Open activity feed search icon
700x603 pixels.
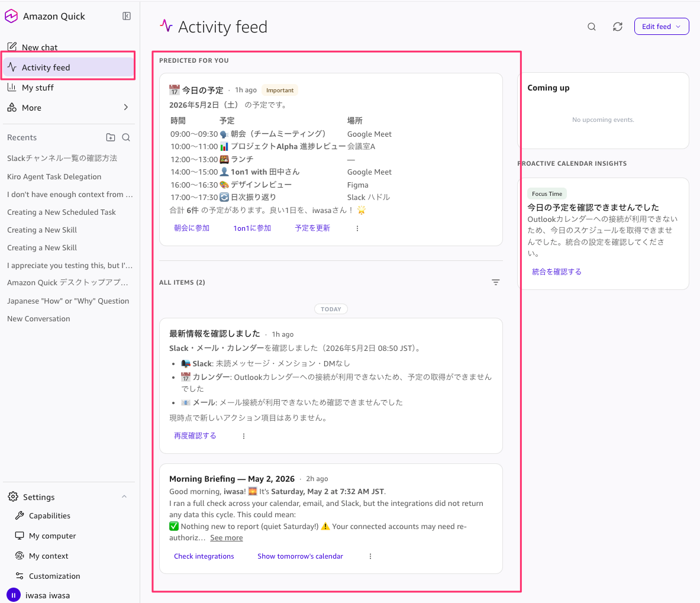point(592,27)
